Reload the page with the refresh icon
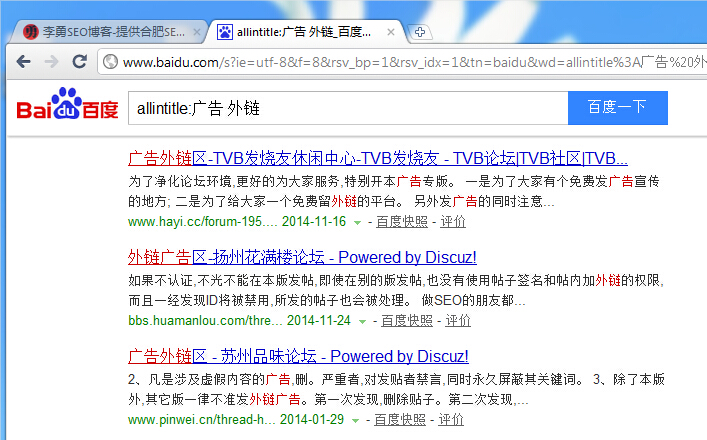Viewport: 707px width, 440px height. point(80,61)
